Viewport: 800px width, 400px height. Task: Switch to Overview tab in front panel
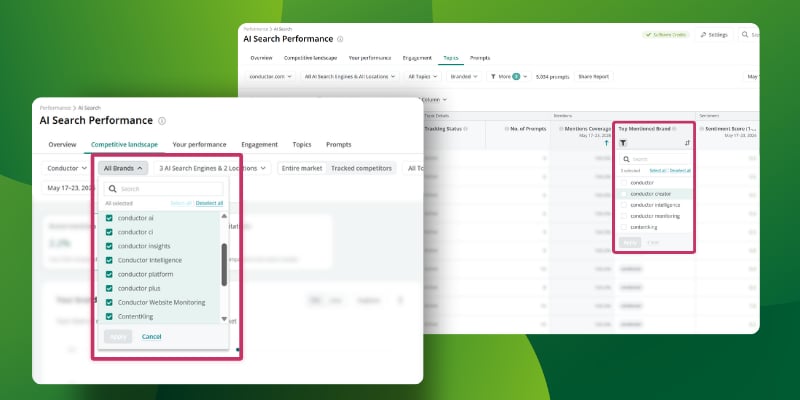point(62,144)
